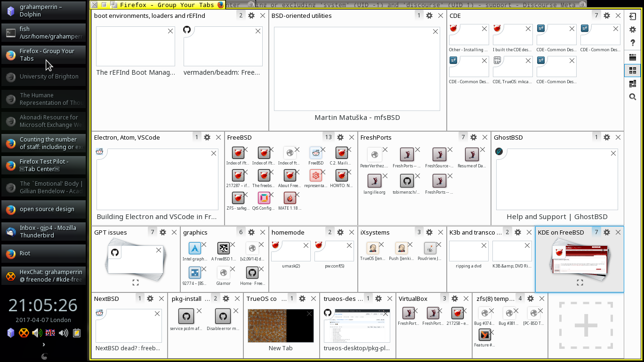The image size is (644, 362).
Task: Open the MATE 1.18 tab in the FreeBSD group
Action: 290,198
